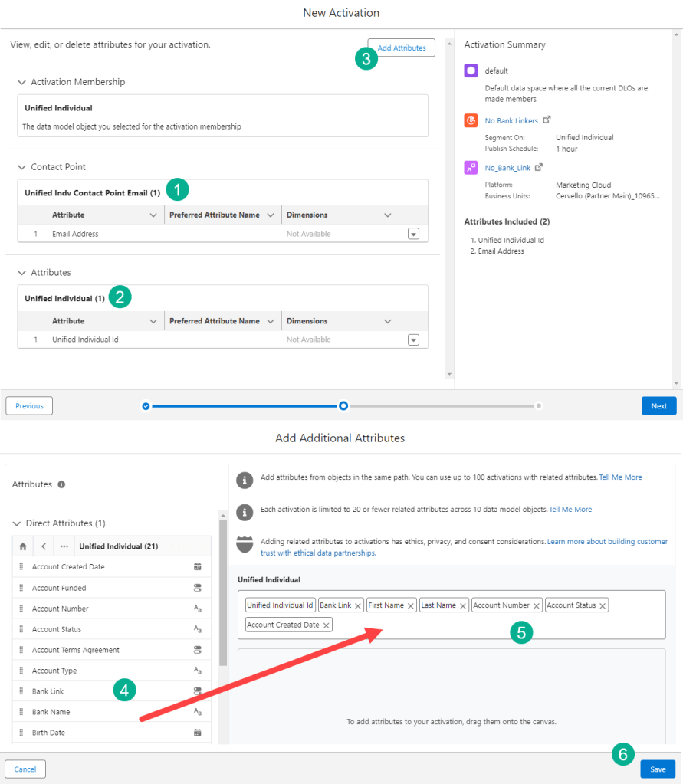This screenshot has width=683, height=784.
Task: Click the back arrow in attribute browser
Action: [44, 546]
